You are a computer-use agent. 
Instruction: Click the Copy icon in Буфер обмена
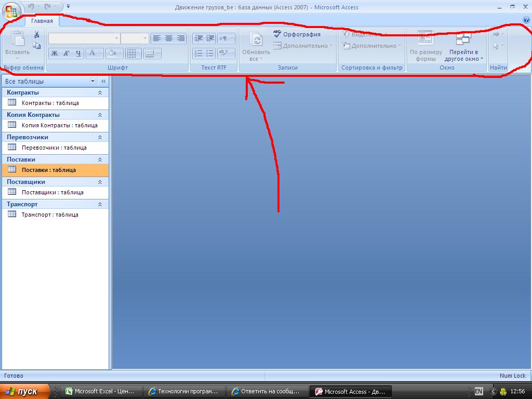point(37,46)
